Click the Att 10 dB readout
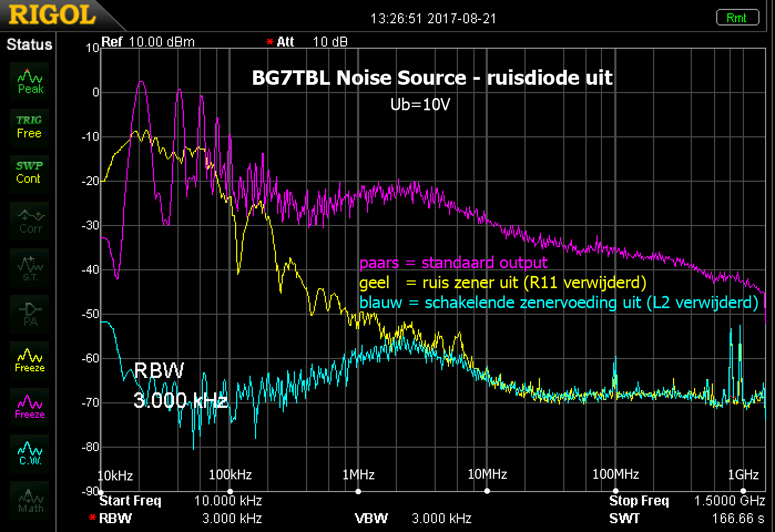 pyautogui.click(x=307, y=42)
